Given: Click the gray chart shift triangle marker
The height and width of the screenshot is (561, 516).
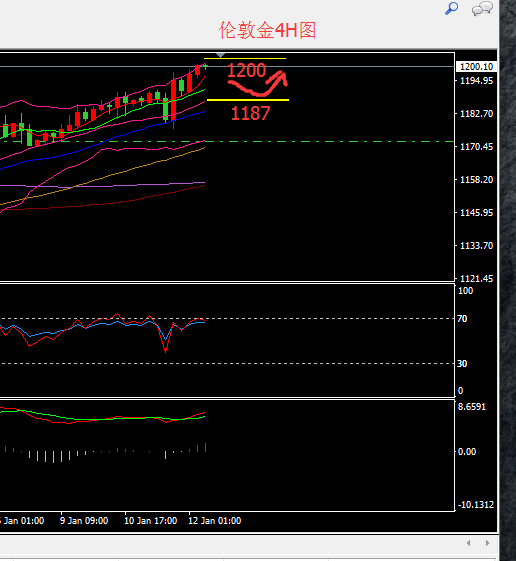Looking at the screenshot, I should point(220,55).
